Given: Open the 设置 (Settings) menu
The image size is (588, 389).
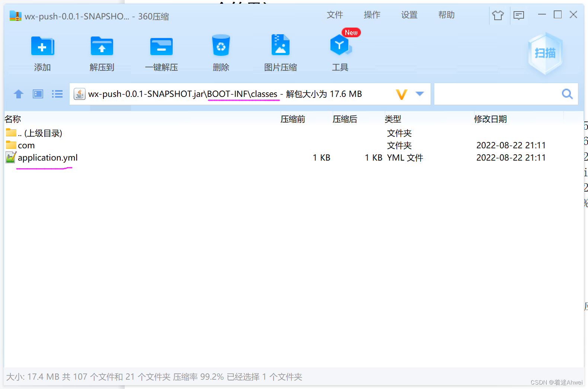Looking at the screenshot, I should coord(409,15).
